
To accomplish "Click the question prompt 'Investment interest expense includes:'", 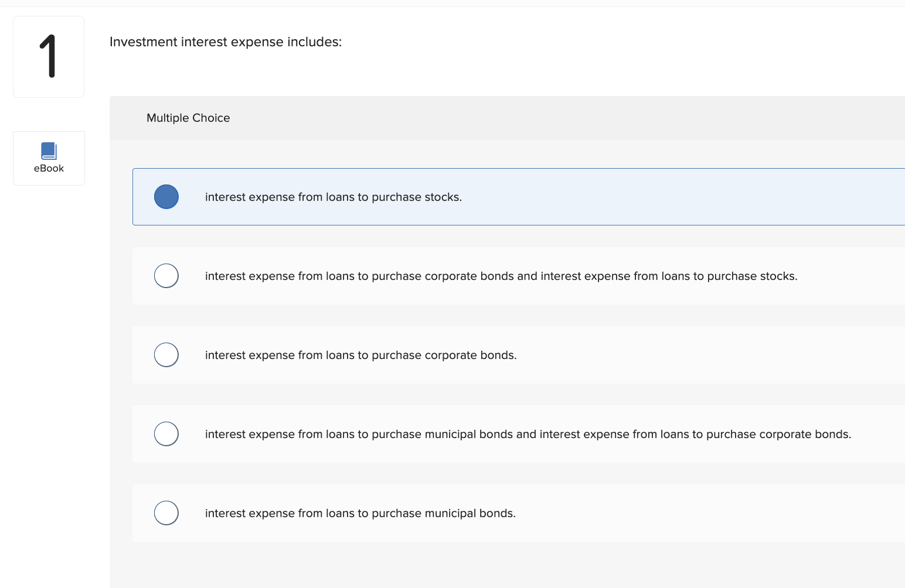I will coord(226,42).
